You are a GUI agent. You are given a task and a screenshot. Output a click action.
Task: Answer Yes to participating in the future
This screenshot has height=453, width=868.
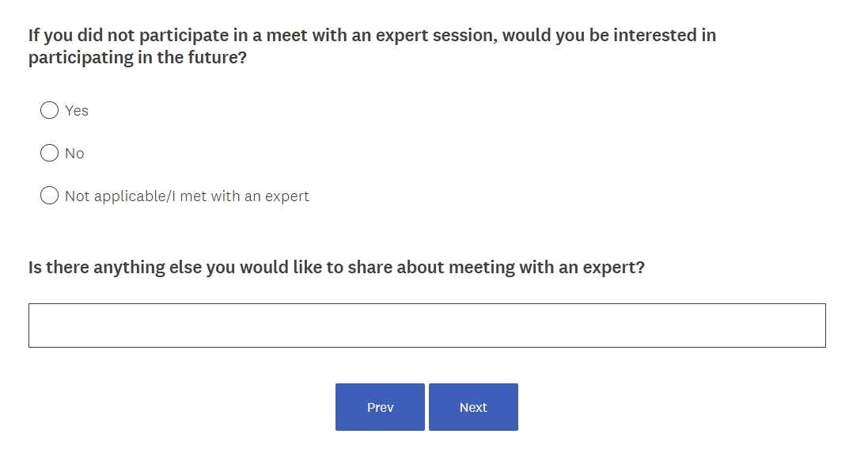(x=49, y=110)
